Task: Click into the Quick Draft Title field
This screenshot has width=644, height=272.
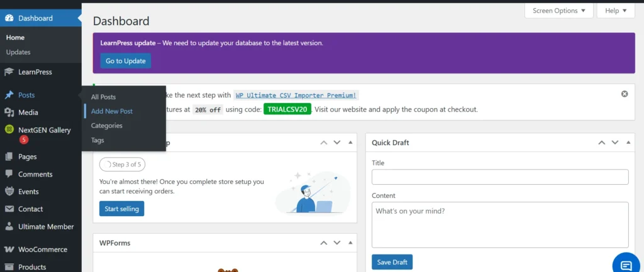Action: click(500, 177)
